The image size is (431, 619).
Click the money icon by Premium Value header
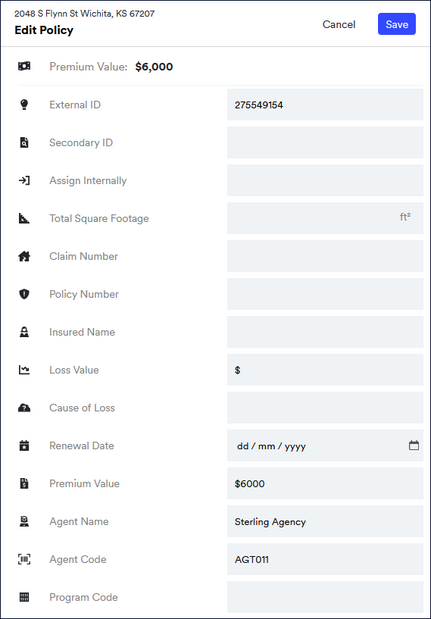[x=24, y=66]
